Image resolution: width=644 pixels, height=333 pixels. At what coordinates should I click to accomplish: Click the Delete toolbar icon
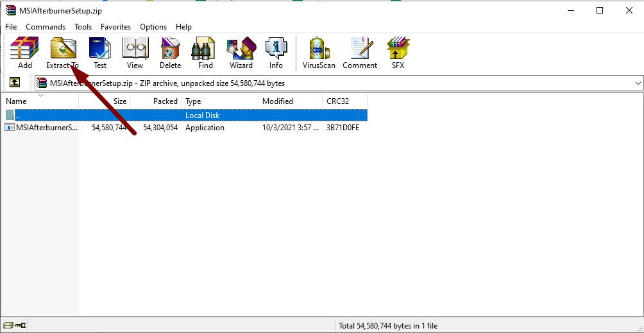[170, 53]
